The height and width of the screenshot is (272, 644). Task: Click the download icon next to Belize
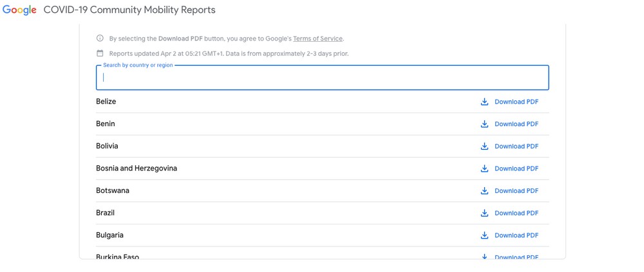coord(484,102)
